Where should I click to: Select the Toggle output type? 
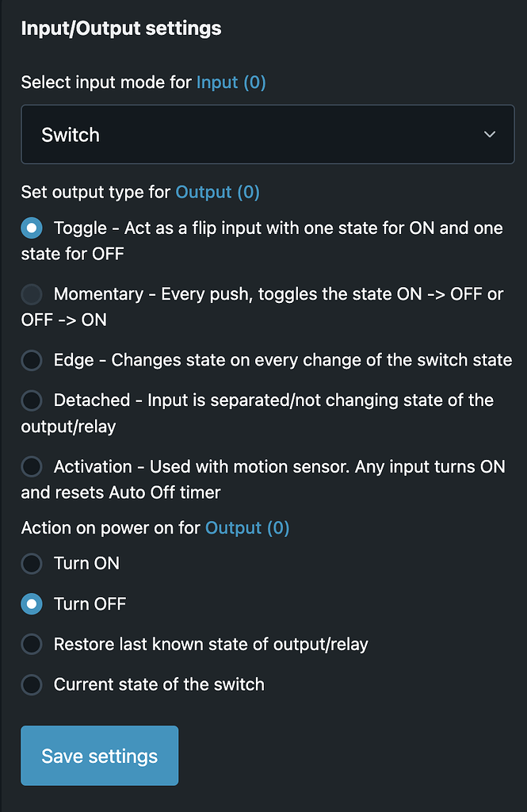pos(31,228)
